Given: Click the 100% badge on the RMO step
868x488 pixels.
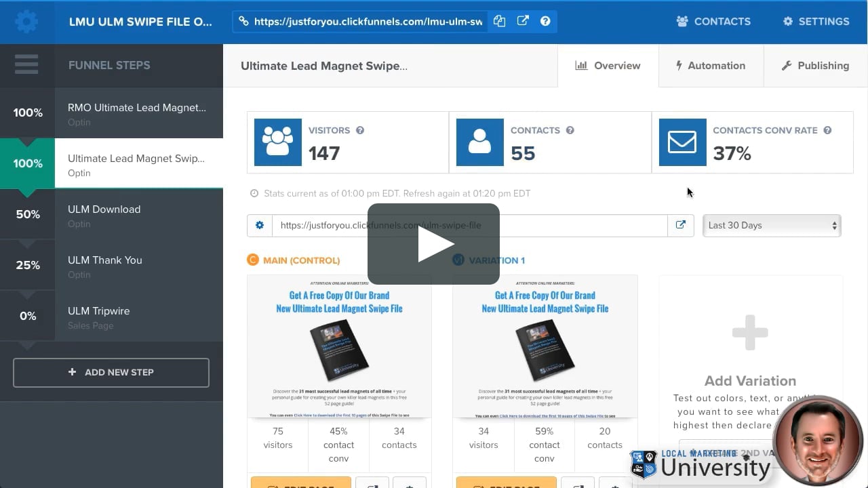Looking at the screenshot, I should (28, 113).
